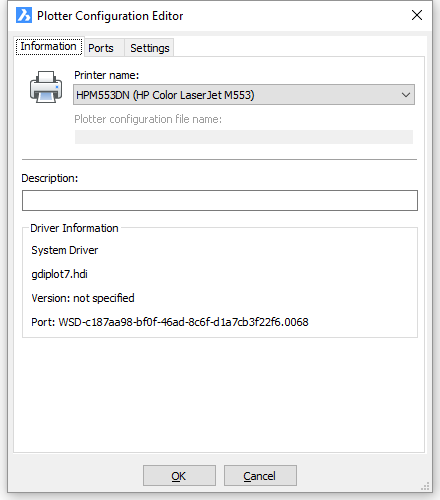Image resolution: width=440 pixels, height=500 pixels.
Task: Click the Printer name label
Action: [x=106, y=75]
